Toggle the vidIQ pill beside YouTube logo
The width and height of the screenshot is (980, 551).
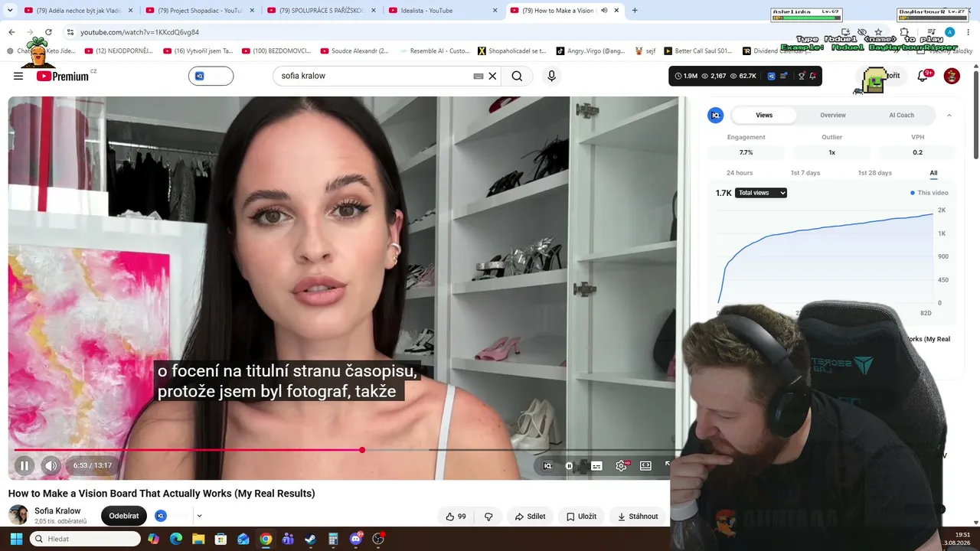211,76
